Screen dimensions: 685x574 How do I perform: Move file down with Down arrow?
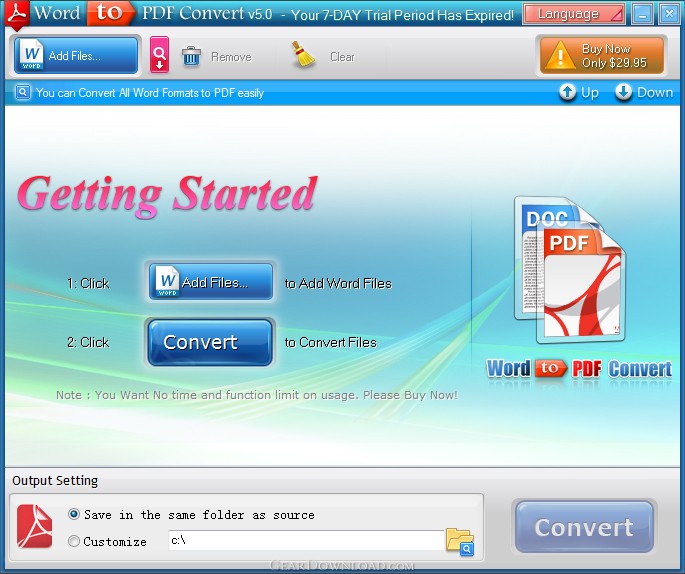(644, 92)
